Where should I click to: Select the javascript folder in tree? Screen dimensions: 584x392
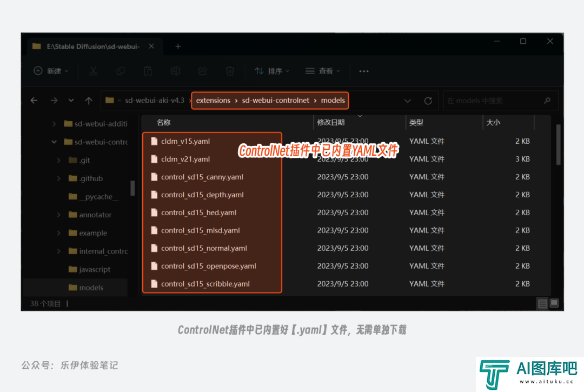(x=89, y=269)
